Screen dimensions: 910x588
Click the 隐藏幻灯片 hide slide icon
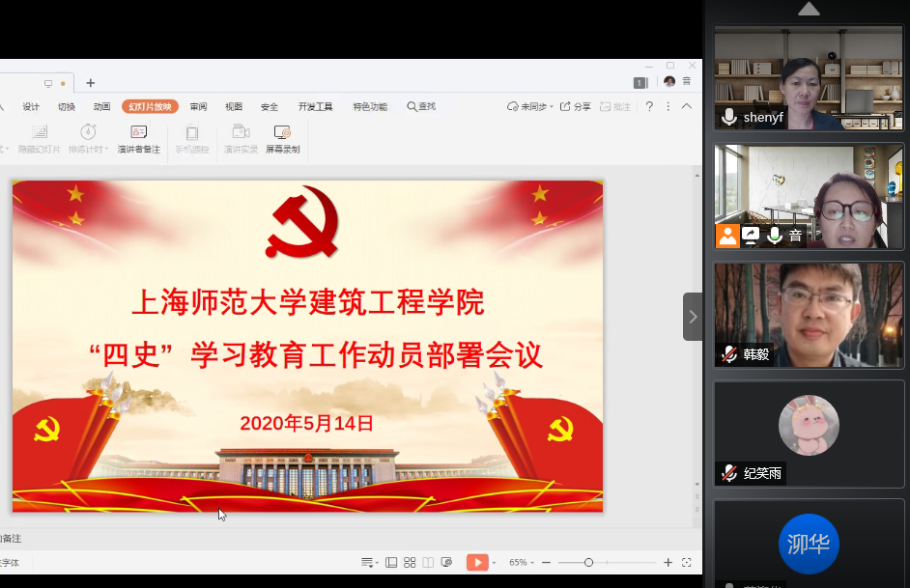pos(40,132)
